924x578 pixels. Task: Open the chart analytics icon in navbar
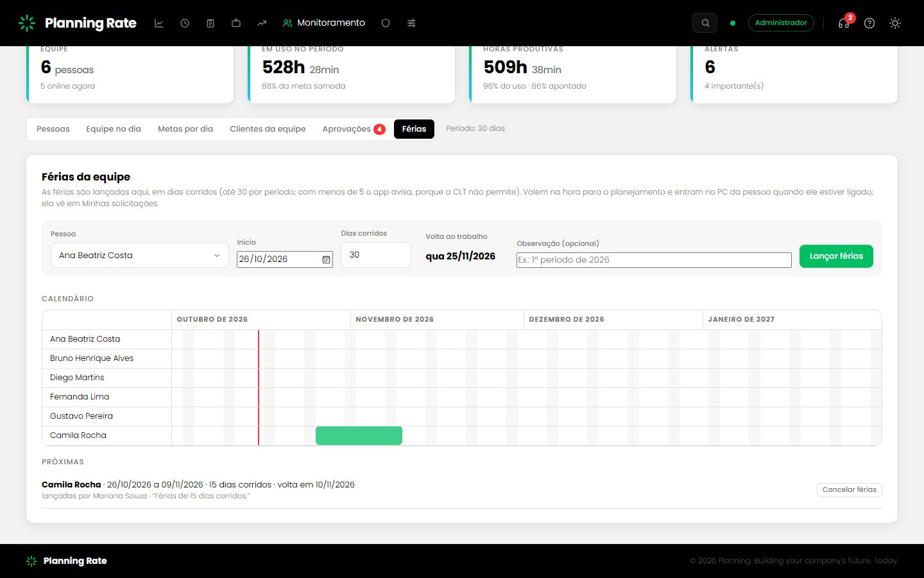[159, 23]
